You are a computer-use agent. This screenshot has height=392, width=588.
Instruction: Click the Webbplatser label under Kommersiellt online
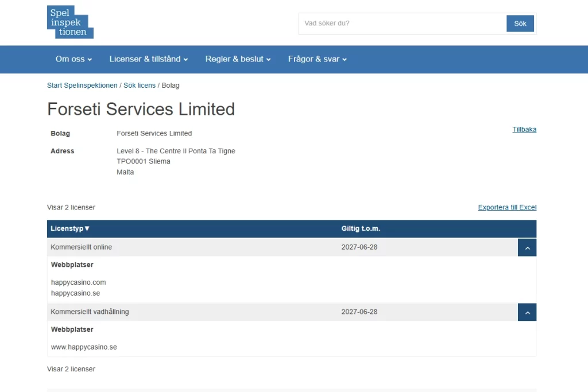coord(72,265)
